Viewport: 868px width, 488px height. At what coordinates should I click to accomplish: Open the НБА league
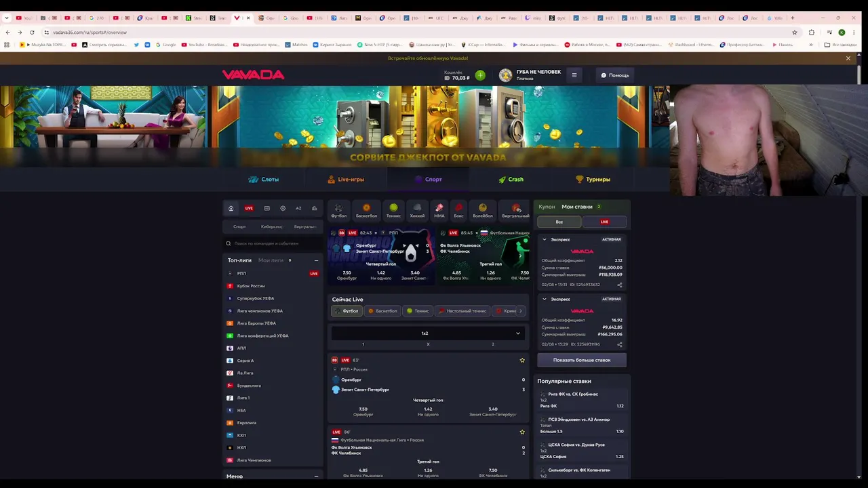click(x=273, y=410)
